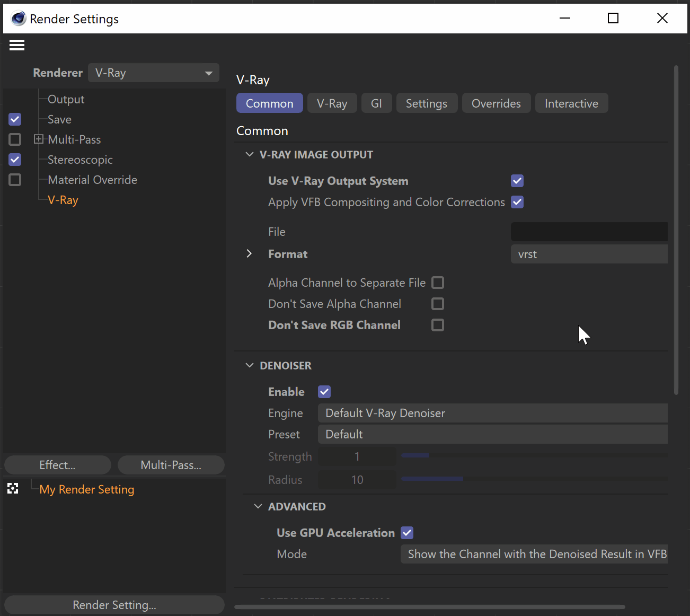The width and height of the screenshot is (690, 616).
Task: Click the horizontal scrollbar at the bottom
Action: coord(430,606)
